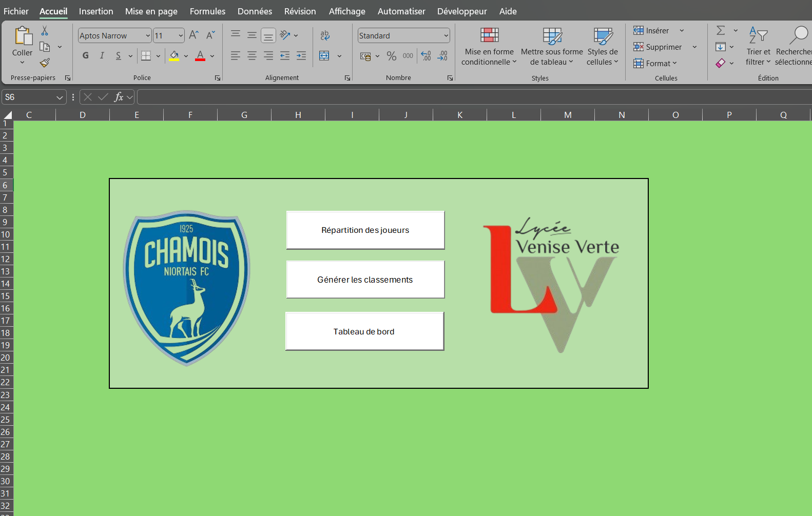
Task: Open Mise en forme conditionnelle
Action: [489, 47]
